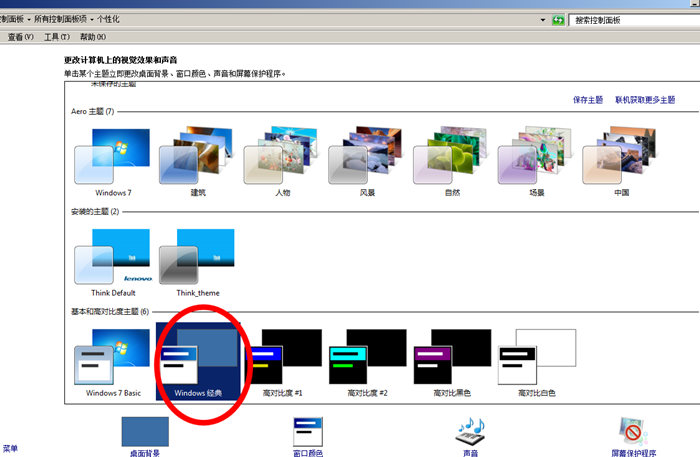Click the green refresh button by address bar

pyautogui.click(x=558, y=20)
